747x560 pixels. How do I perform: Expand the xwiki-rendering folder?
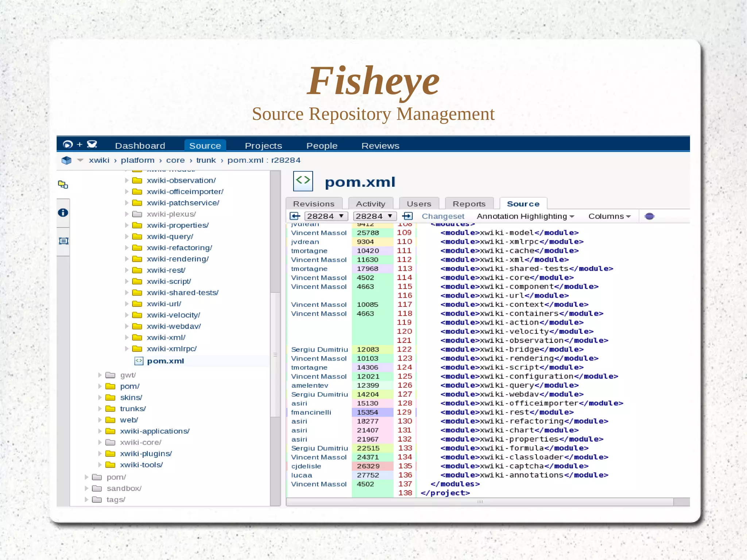[127, 259]
